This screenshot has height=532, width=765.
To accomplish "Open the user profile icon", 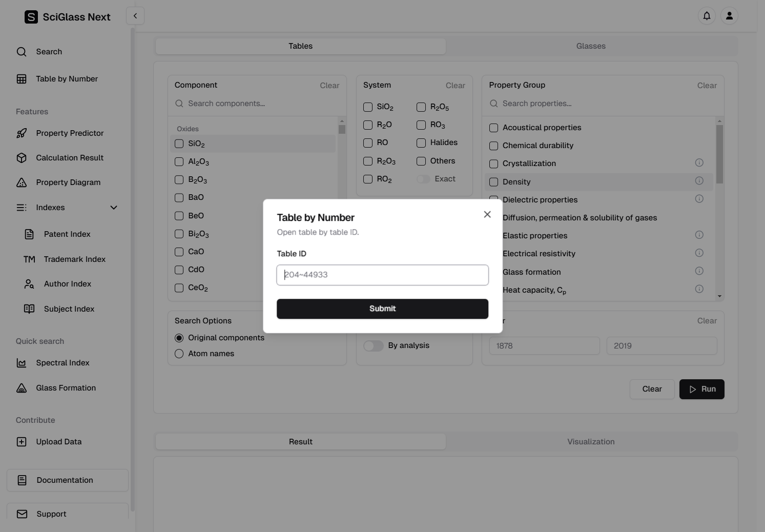I will 729,16.
